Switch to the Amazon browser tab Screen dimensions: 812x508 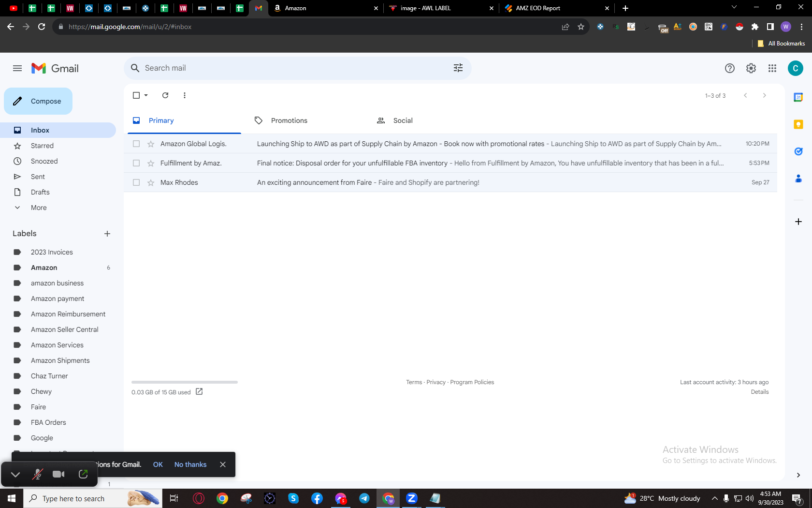click(x=326, y=8)
